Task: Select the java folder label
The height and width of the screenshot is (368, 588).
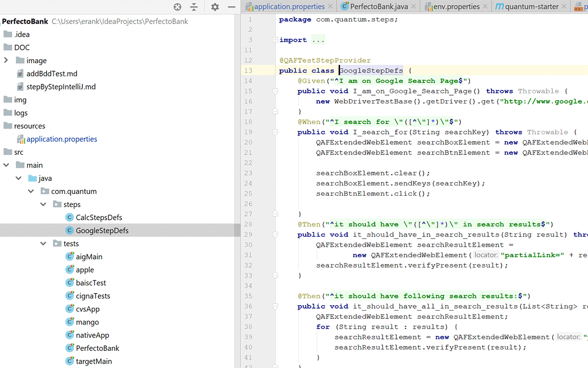Action: (45, 178)
